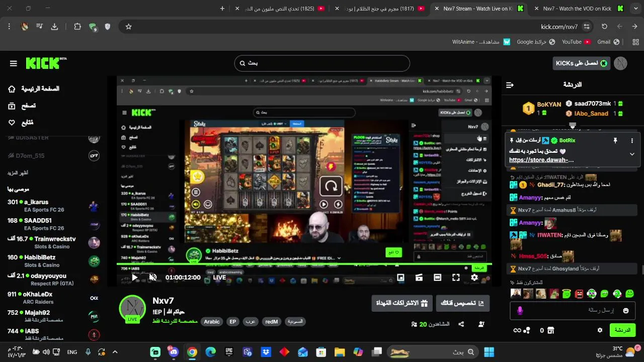Open the emoji picker in chat input
The height and width of the screenshot is (362, 644).
626,311
